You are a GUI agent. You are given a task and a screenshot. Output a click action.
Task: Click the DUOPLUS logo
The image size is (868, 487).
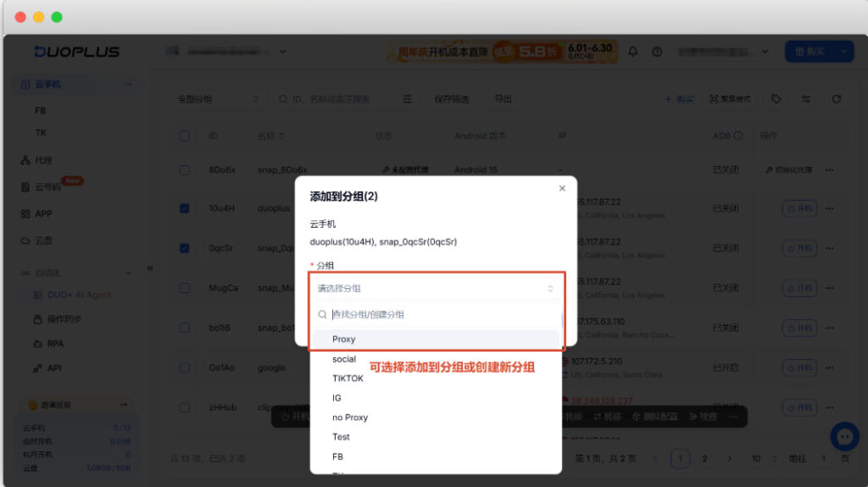76,52
